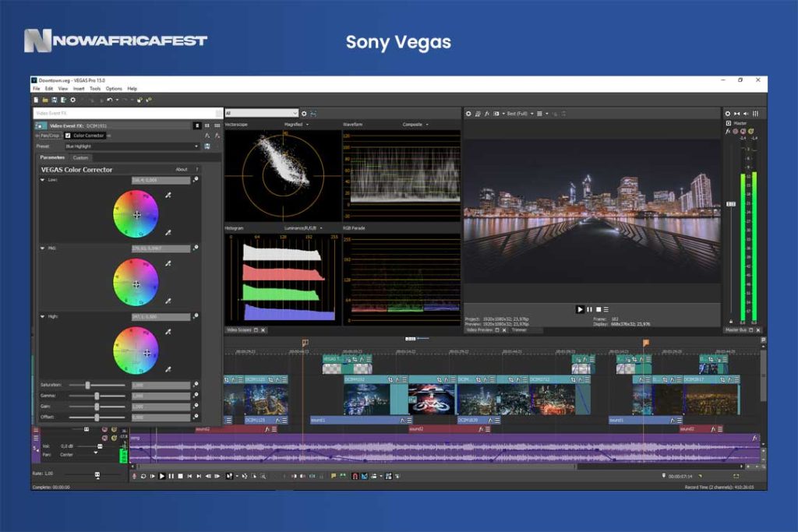
Task: Click the Mid color wheel upper eyedropper
Action: pyautogui.click(x=168, y=263)
